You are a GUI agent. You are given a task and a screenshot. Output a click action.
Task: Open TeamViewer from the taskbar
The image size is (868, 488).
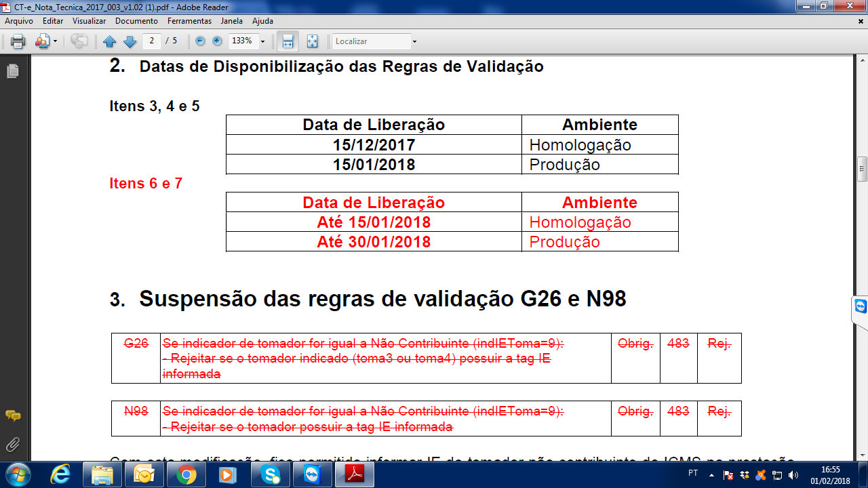(x=313, y=474)
